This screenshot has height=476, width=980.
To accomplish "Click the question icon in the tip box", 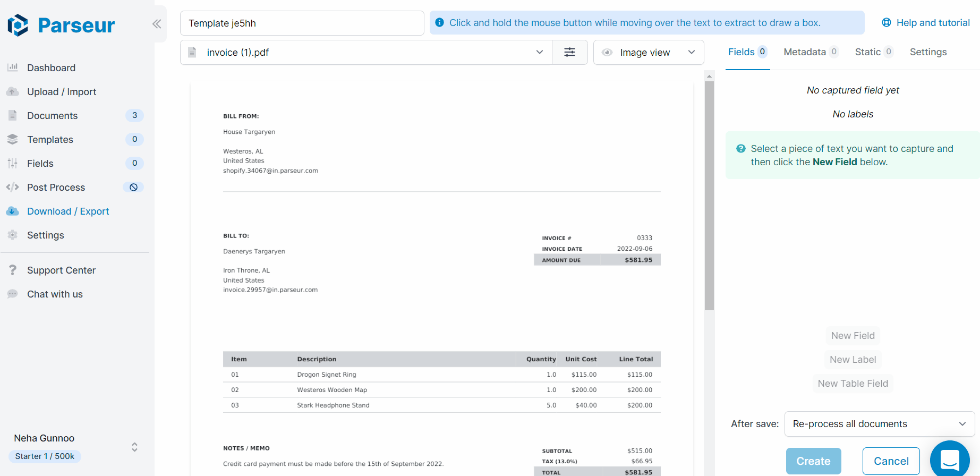I will (741, 149).
